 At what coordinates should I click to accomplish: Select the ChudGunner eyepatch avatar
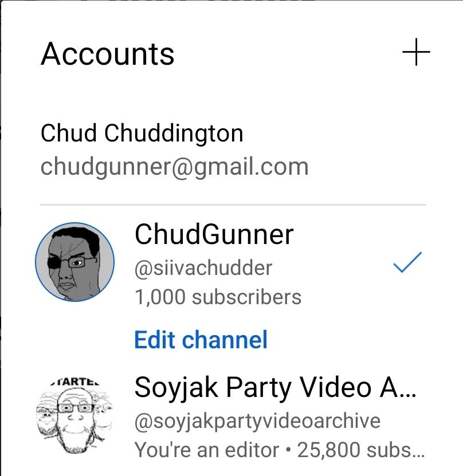pyautogui.click(x=74, y=262)
